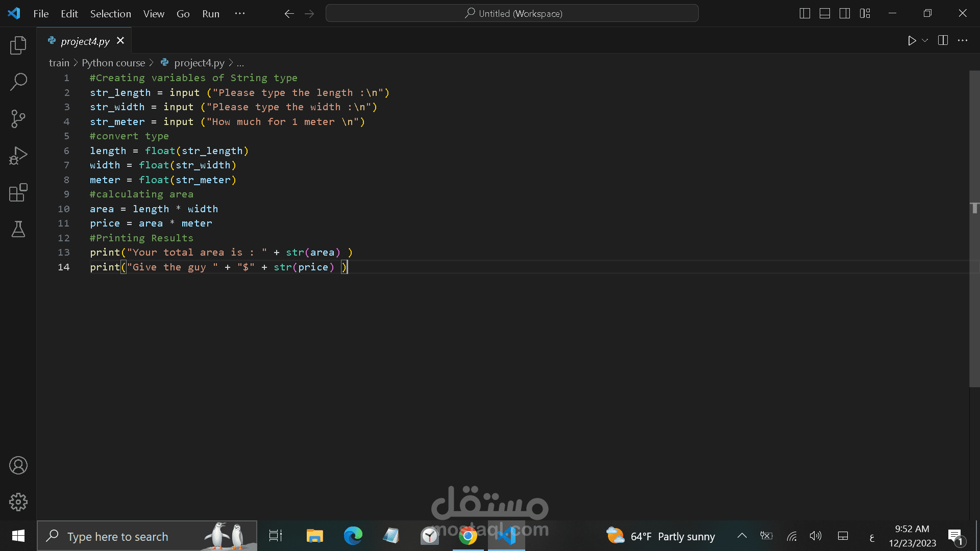Screen dimensions: 980x551
Task: Open the Manage gear settings
Action: tap(18, 502)
